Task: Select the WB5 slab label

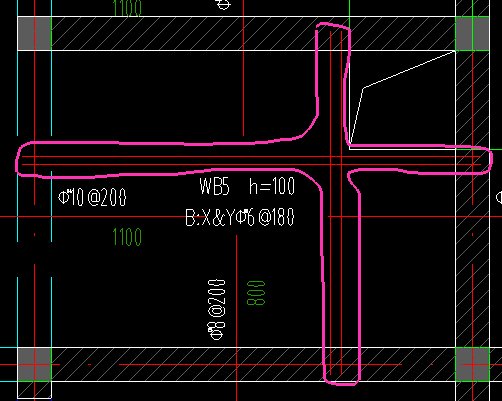Action: pos(214,186)
